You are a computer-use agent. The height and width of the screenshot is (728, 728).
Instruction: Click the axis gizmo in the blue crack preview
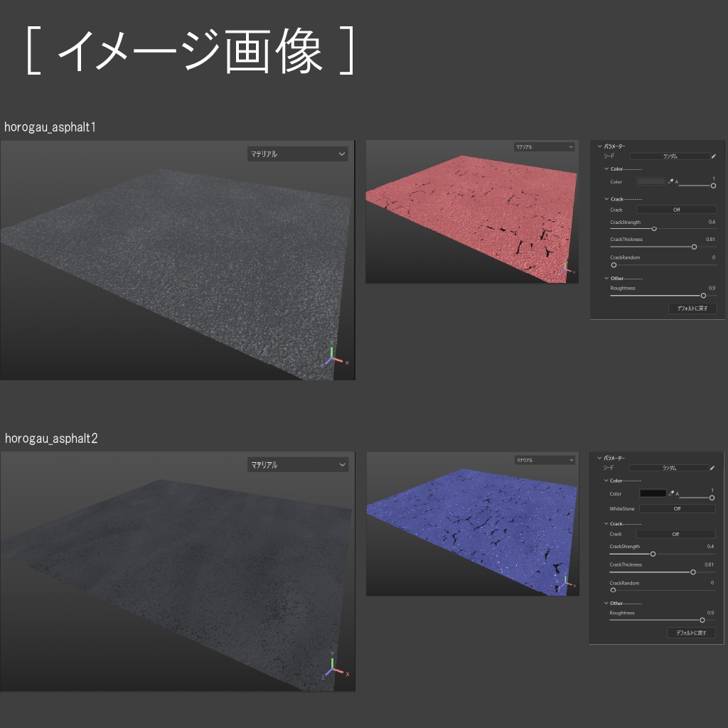567,582
